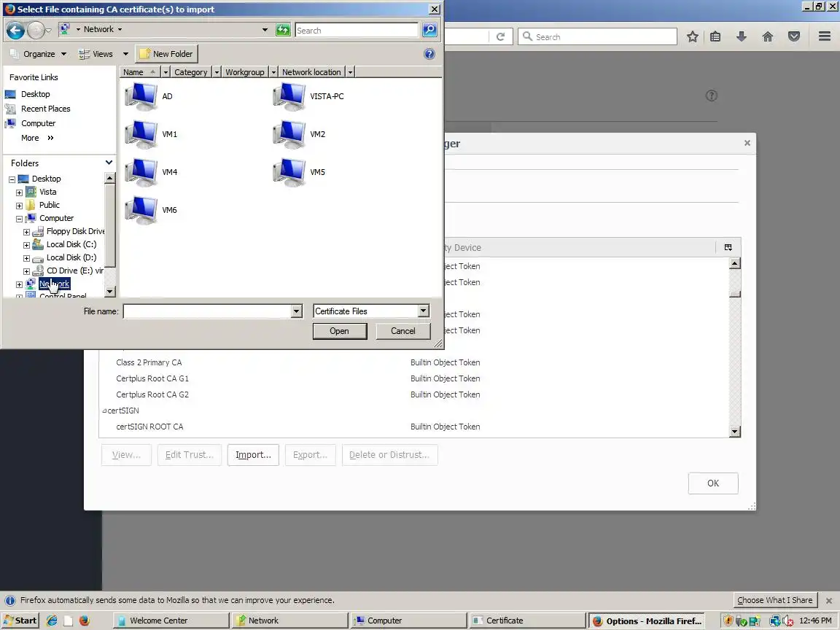Viewport: 840px width, 630px height.
Task: Collapse the Desktop tree node
Action: [12, 179]
